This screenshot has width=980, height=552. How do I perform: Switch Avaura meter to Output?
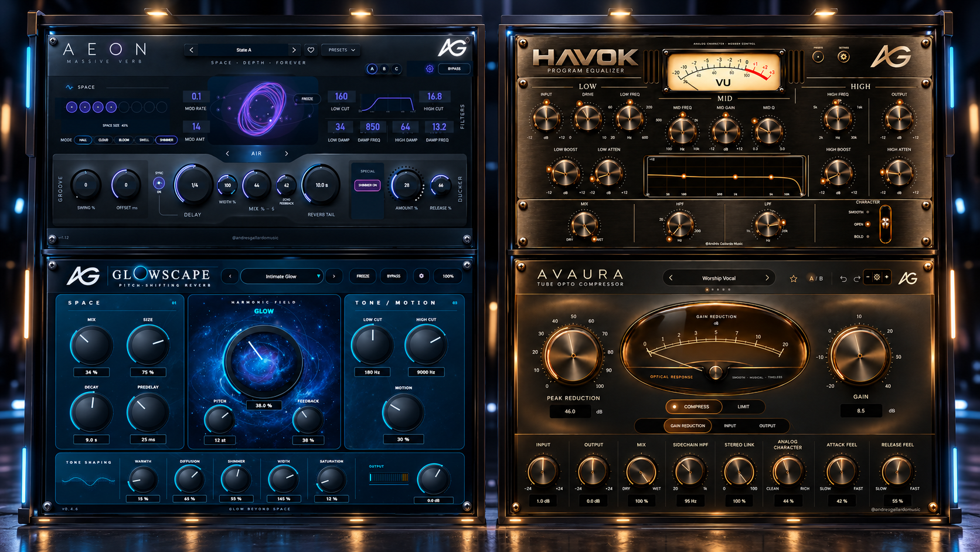[767, 426]
